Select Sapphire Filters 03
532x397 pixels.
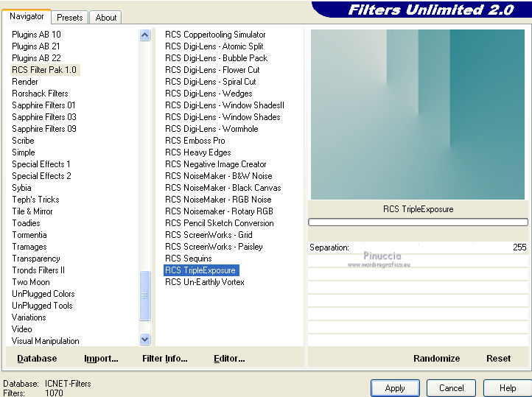(x=44, y=117)
